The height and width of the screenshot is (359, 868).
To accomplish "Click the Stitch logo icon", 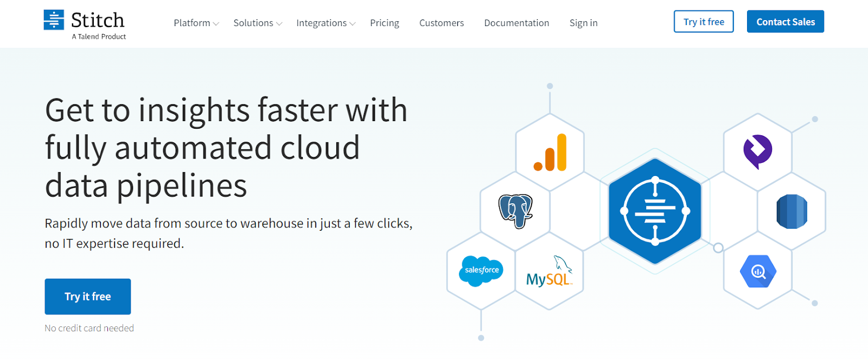I will pos(54,20).
